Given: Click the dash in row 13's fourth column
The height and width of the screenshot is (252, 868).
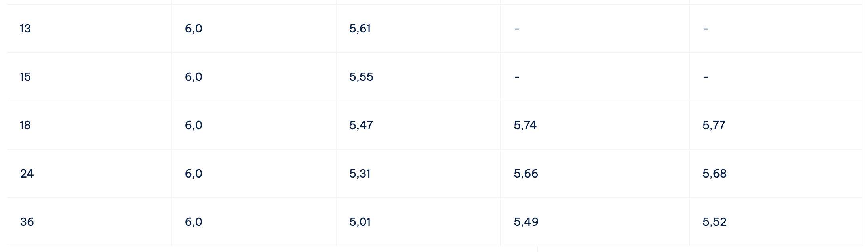Looking at the screenshot, I should 517,29.
